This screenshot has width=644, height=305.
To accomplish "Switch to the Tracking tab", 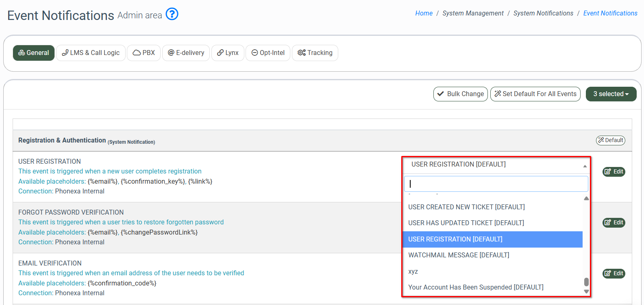I will (x=315, y=53).
